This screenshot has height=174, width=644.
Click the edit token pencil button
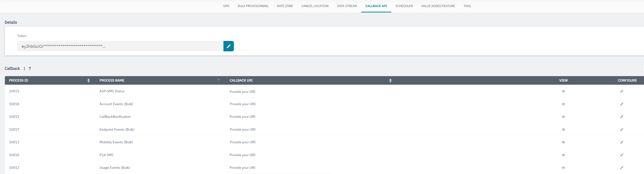(228, 46)
